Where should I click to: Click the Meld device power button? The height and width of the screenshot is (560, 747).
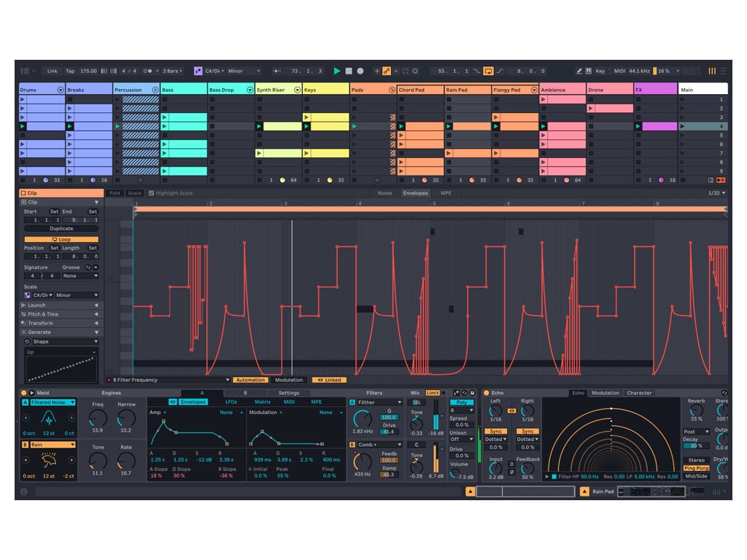tap(23, 393)
